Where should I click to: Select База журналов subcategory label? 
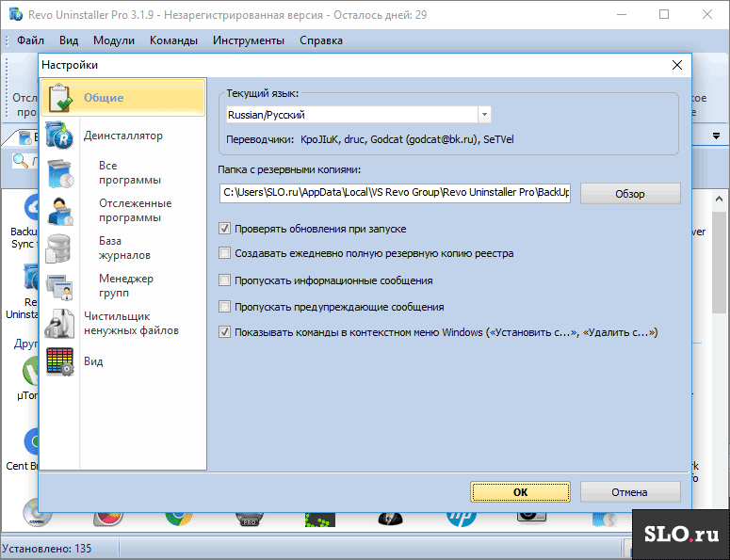pos(124,248)
